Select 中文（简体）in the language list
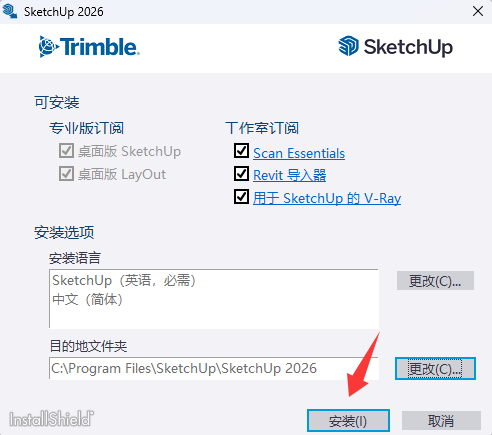This screenshot has width=492, height=435. coord(87,299)
